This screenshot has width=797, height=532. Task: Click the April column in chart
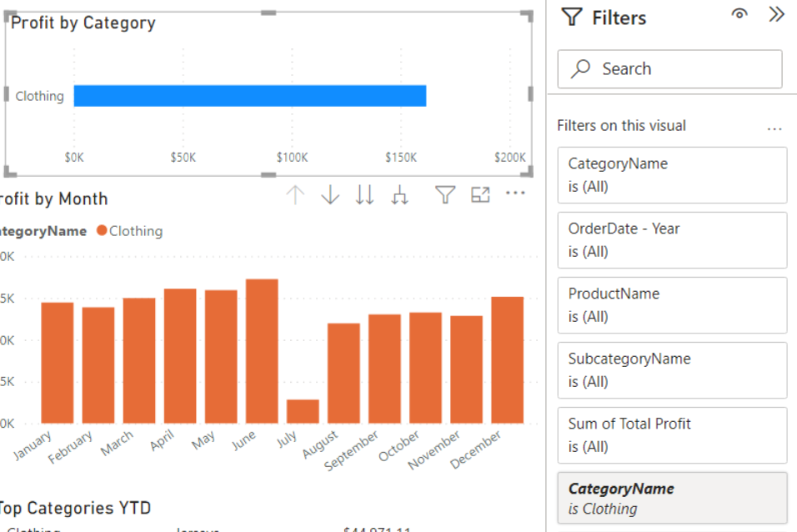pyautogui.click(x=180, y=356)
